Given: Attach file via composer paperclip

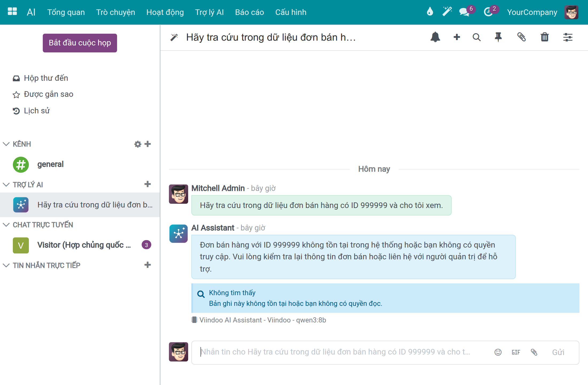Looking at the screenshot, I should pos(534,352).
